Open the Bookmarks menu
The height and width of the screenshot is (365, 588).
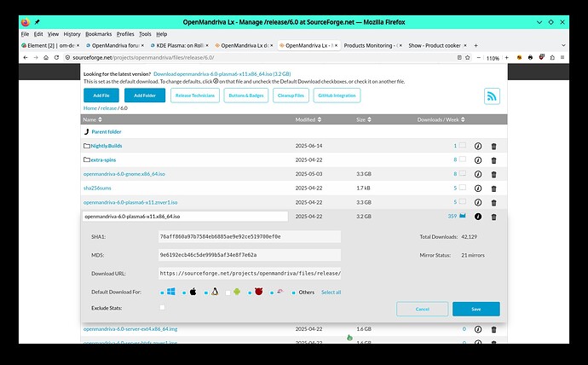coord(99,34)
